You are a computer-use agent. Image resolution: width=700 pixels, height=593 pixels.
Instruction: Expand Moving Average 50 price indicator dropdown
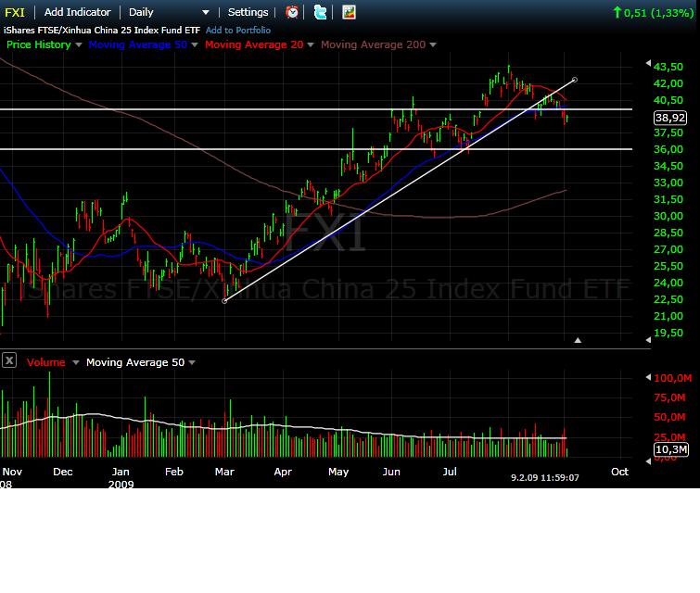[194, 44]
